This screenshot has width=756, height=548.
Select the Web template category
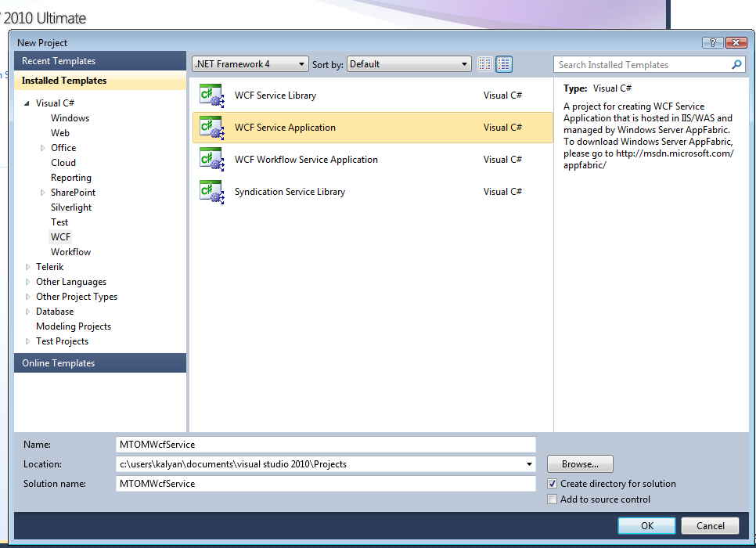coord(60,133)
